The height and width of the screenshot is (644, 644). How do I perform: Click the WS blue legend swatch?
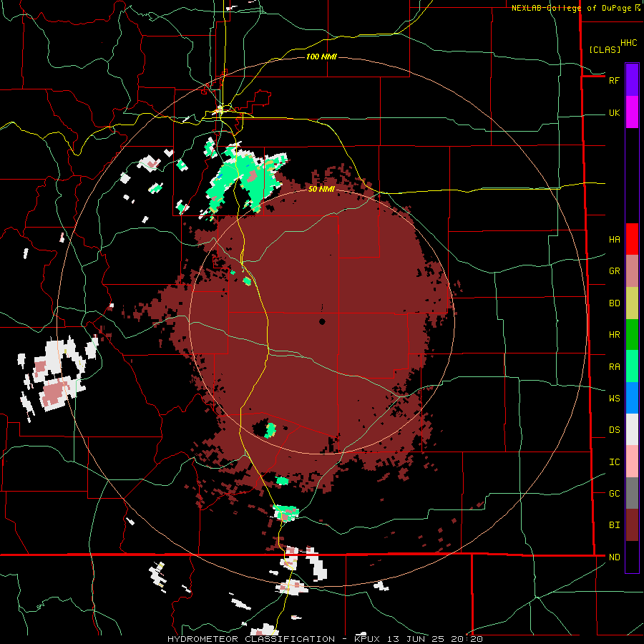632,398
